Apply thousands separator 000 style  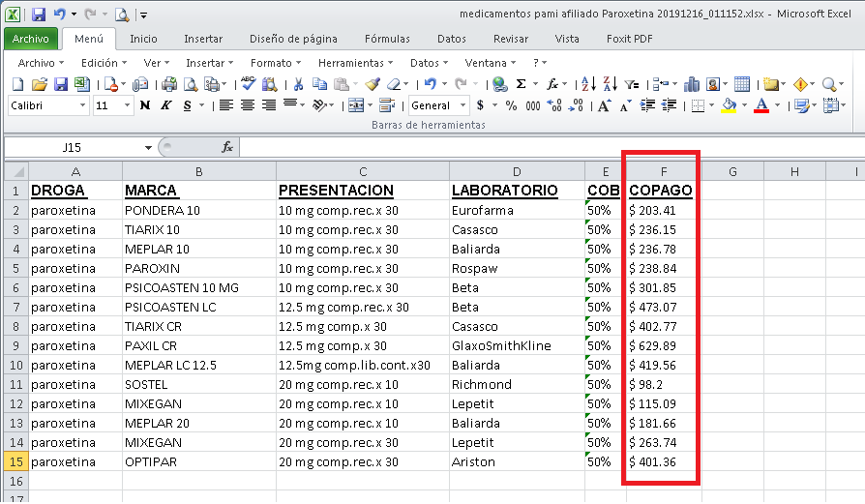533,105
